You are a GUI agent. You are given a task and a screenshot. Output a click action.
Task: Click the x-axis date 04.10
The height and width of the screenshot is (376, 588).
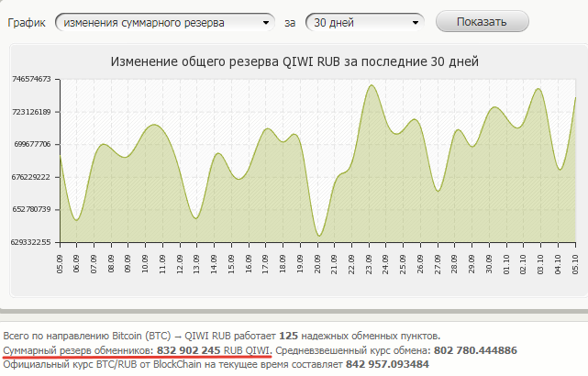[558, 264]
